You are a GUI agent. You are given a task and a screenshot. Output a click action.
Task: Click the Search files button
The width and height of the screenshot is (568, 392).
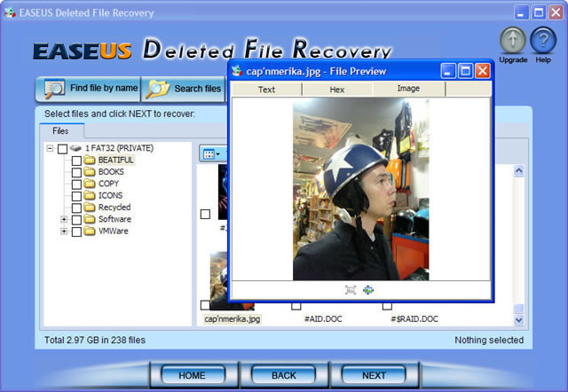tap(184, 89)
